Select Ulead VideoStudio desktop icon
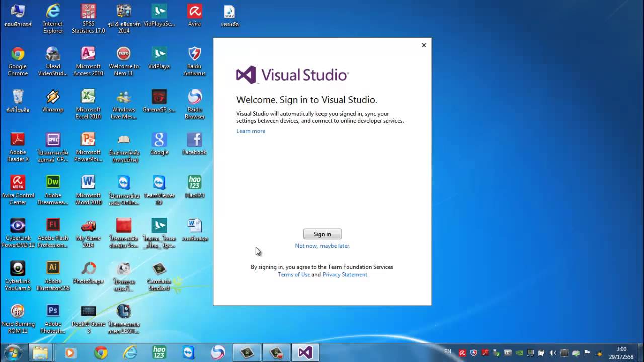This screenshot has width=644, height=362. coord(53,61)
